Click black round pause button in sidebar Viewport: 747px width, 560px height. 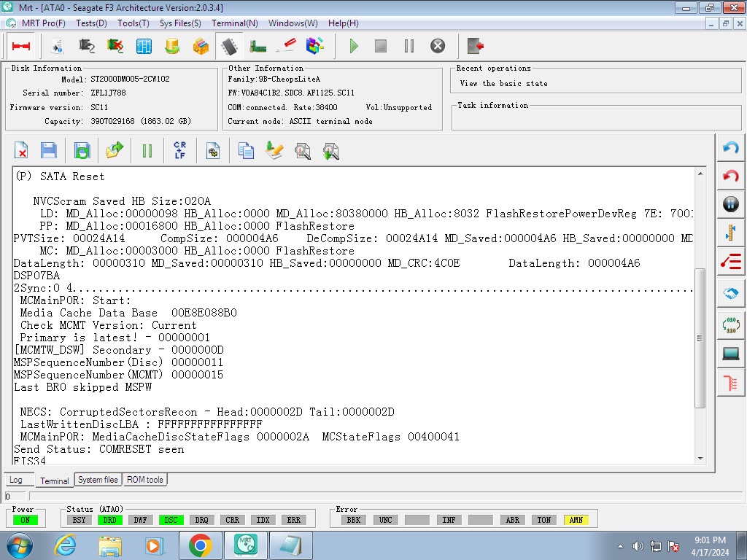(x=730, y=204)
